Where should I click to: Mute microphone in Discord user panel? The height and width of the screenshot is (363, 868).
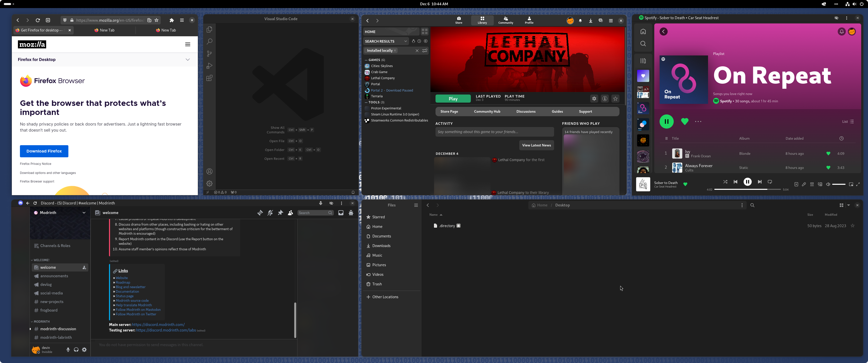coord(68,350)
